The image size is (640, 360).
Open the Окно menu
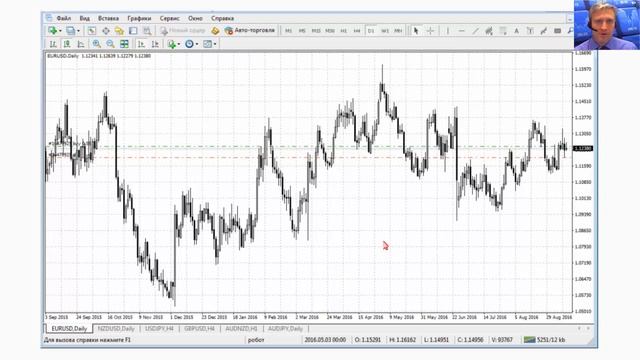[195, 18]
